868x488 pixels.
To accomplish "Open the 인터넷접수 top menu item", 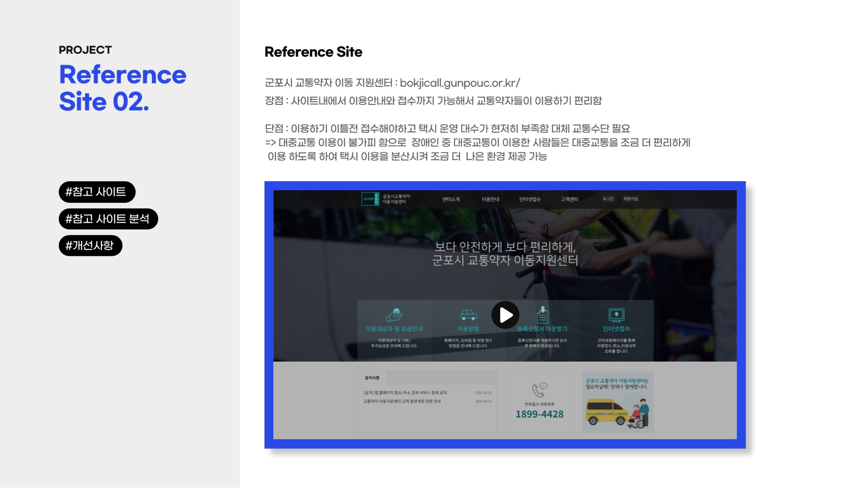I will (x=529, y=199).
